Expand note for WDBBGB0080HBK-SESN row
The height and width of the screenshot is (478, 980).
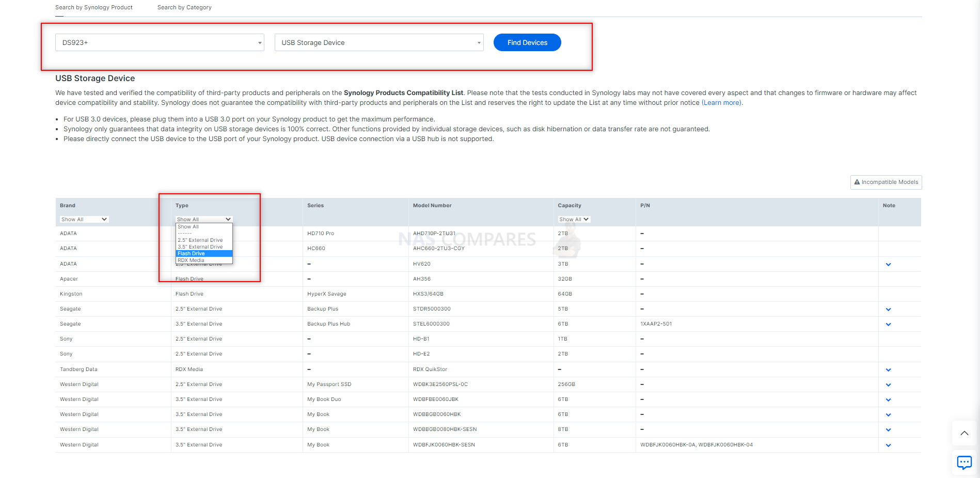(x=888, y=429)
